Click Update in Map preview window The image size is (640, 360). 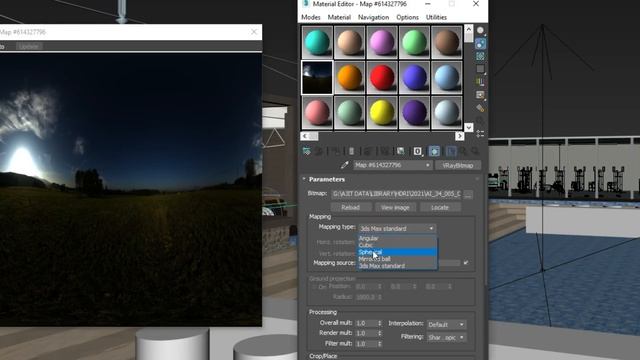[29, 47]
